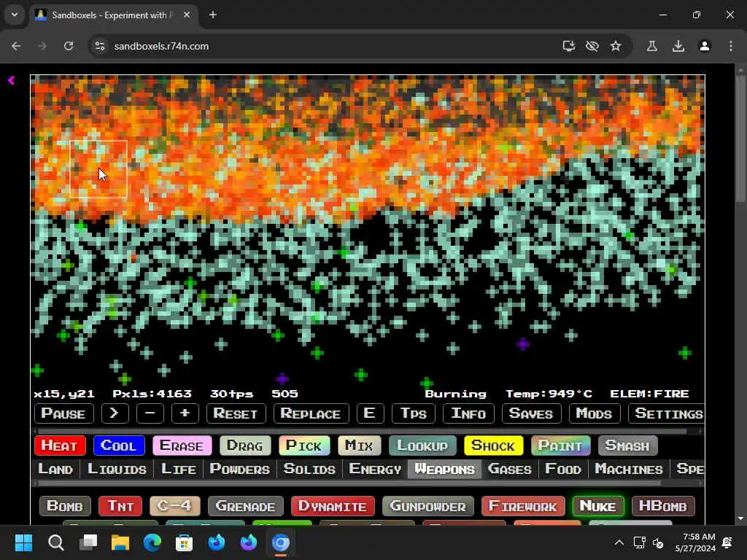Switch to the Gases category
This screenshot has height=560, width=747.
point(510,469)
